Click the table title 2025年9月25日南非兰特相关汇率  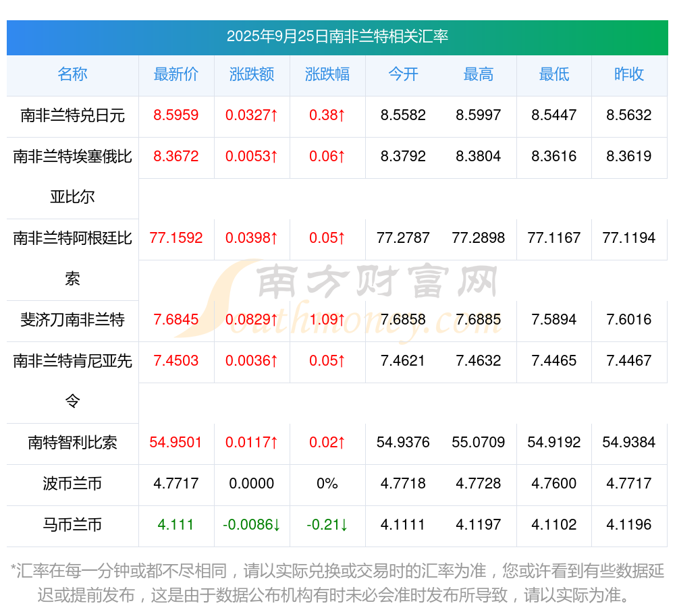(337, 36)
